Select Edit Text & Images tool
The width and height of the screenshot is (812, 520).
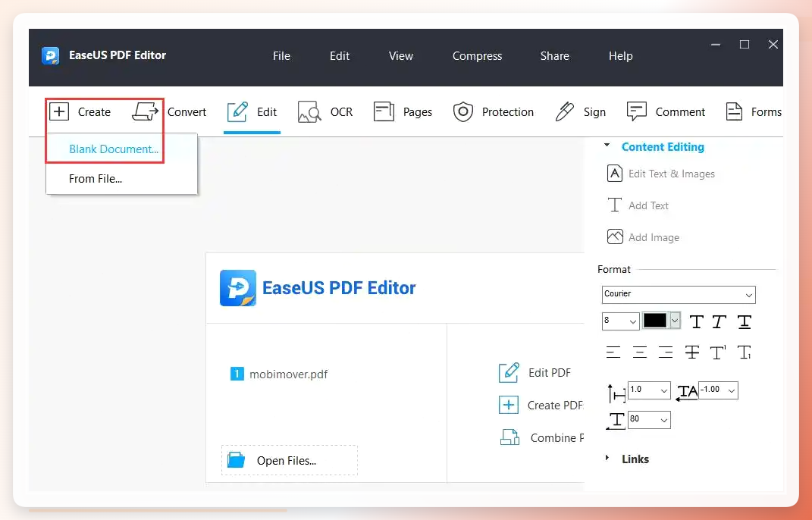point(661,174)
